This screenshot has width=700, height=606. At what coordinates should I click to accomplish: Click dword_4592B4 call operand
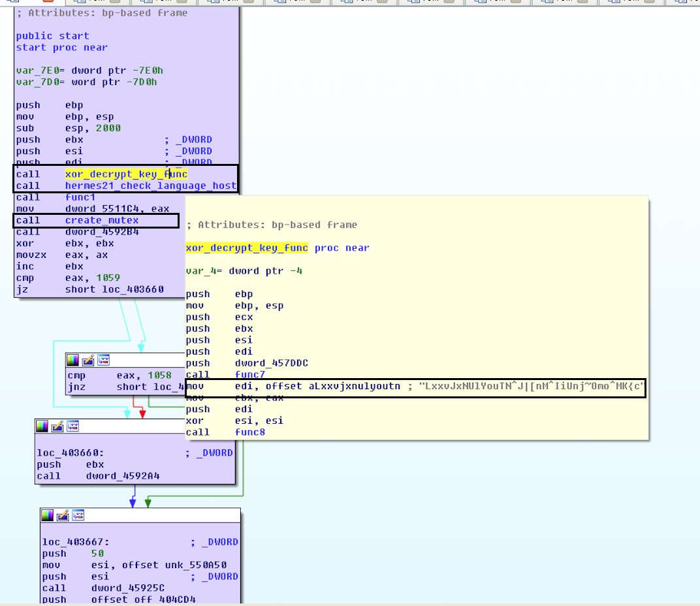(102, 232)
